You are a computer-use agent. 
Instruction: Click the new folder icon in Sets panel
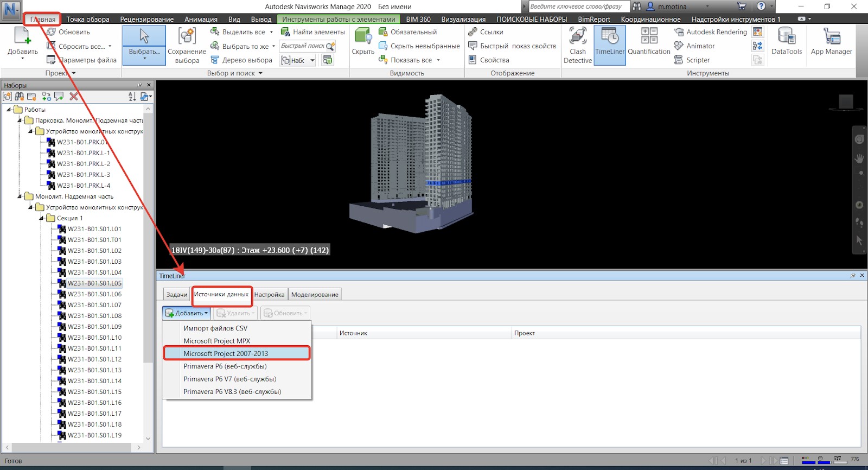click(32, 97)
